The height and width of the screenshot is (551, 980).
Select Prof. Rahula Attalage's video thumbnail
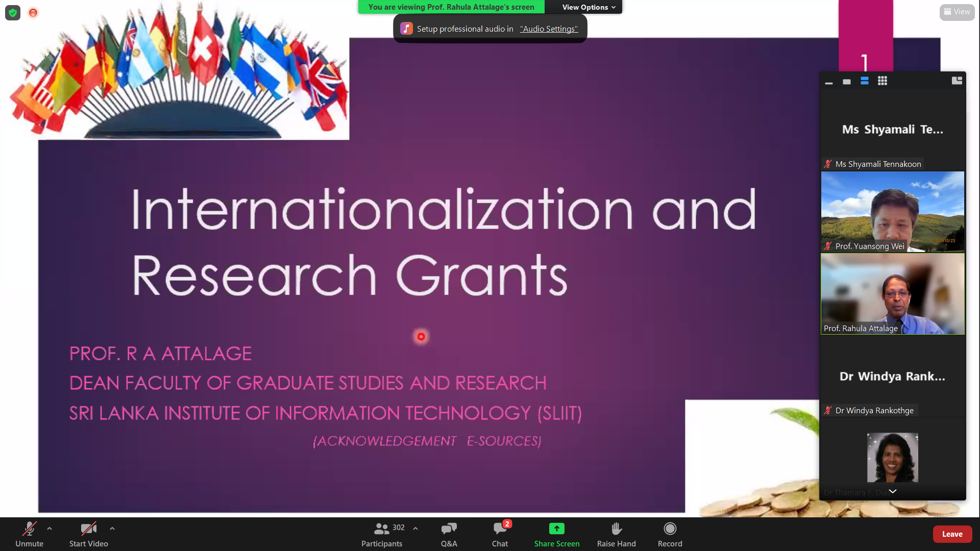click(892, 294)
